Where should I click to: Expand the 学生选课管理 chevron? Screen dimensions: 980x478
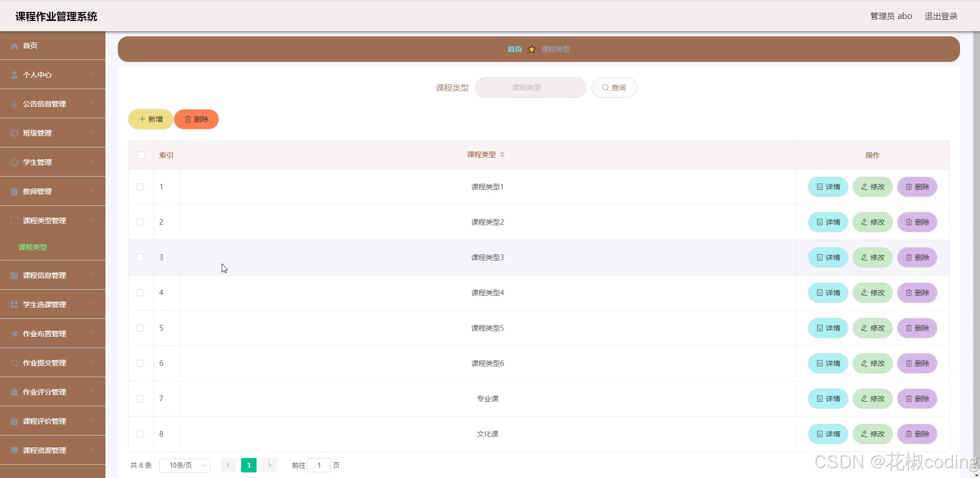pyautogui.click(x=92, y=304)
